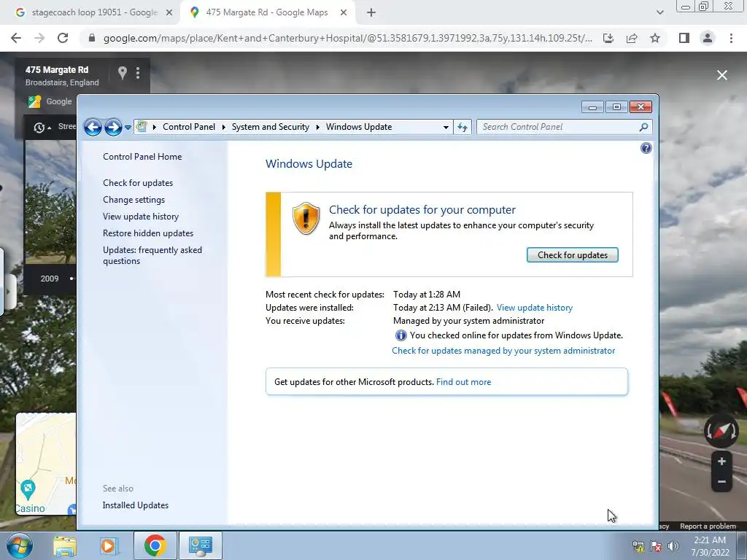Click the Control Panel address bar icon
The width and height of the screenshot is (747, 560).
pyautogui.click(x=142, y=127)
